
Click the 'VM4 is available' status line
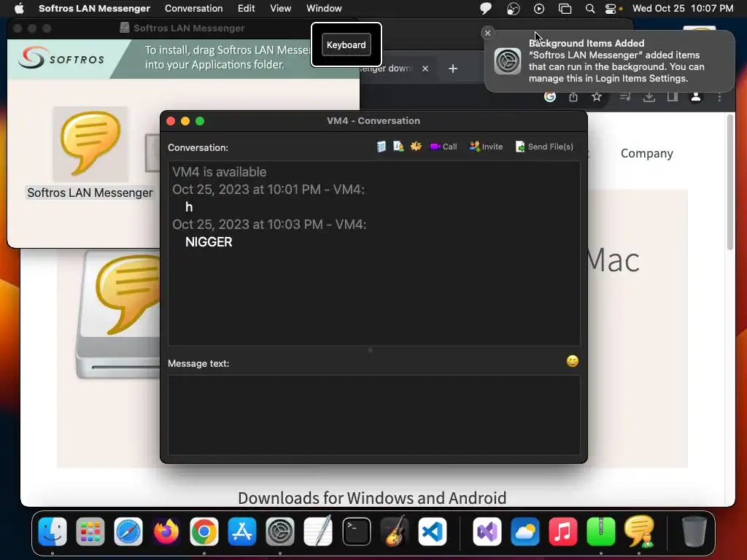click(x=219, y=172)
